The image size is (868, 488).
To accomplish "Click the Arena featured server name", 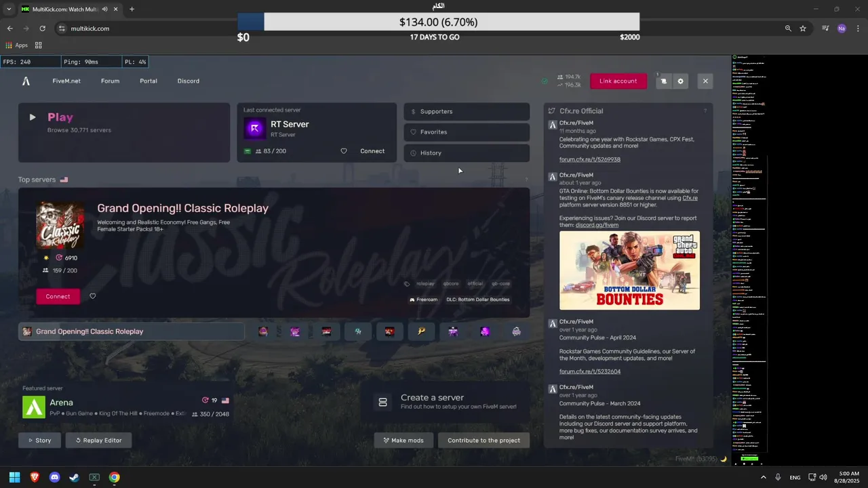I will coord(61,403).
